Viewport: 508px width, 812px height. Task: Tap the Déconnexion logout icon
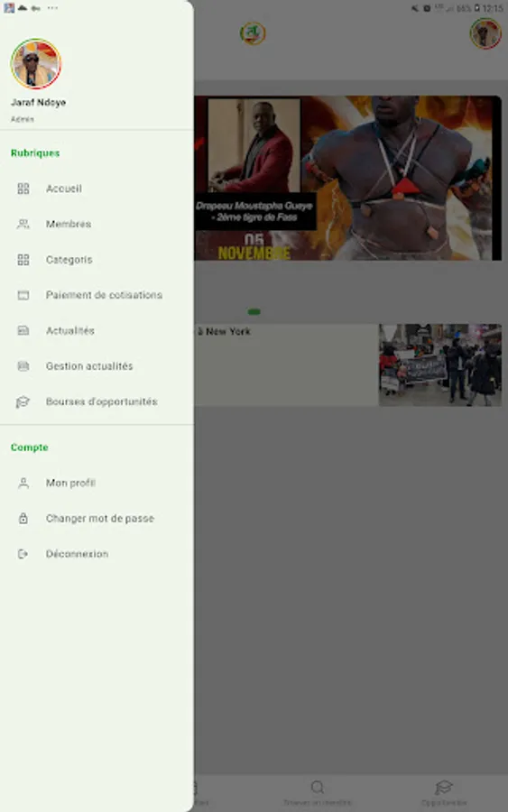point(23,554)
